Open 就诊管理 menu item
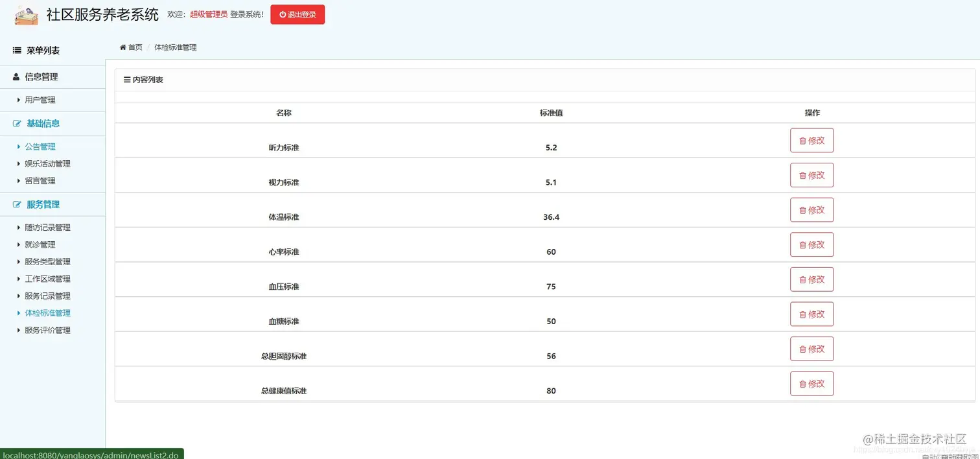The image size is (980, 459). (40, 245)
